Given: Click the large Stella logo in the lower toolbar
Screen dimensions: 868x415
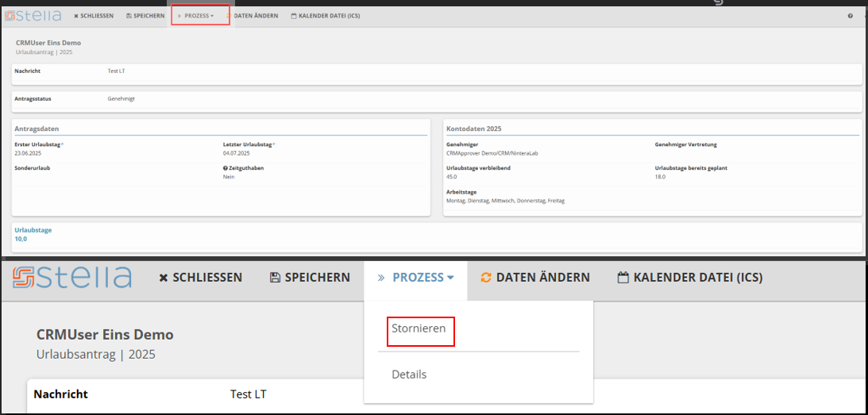Looking at the screenshot, I should click(x=72, y=278).
